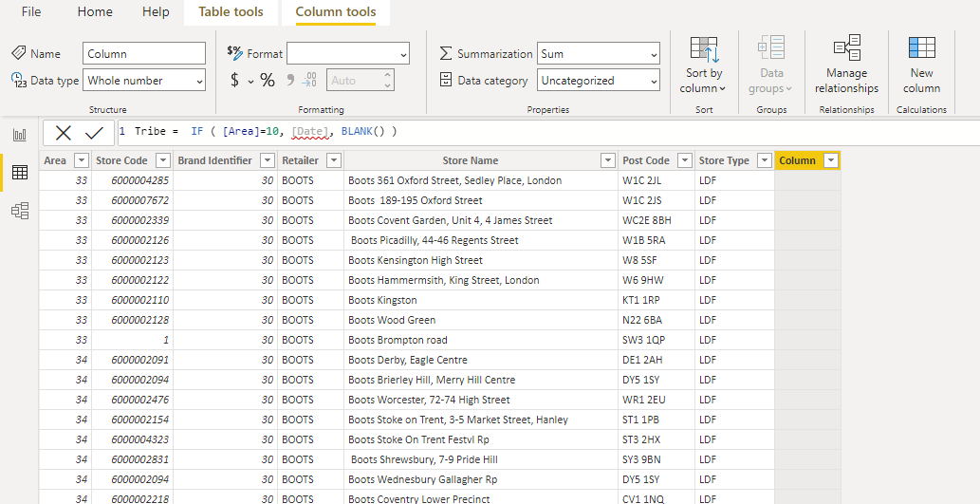
Task: Open filter arrow on Retailer column
Action: [x=334, y=160]
